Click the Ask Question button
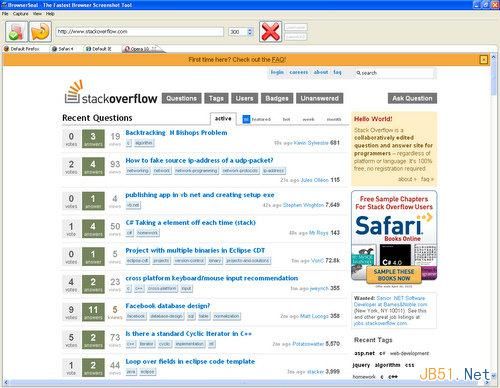The height and width of the screenshot is (388, 500). click(412, 98)
